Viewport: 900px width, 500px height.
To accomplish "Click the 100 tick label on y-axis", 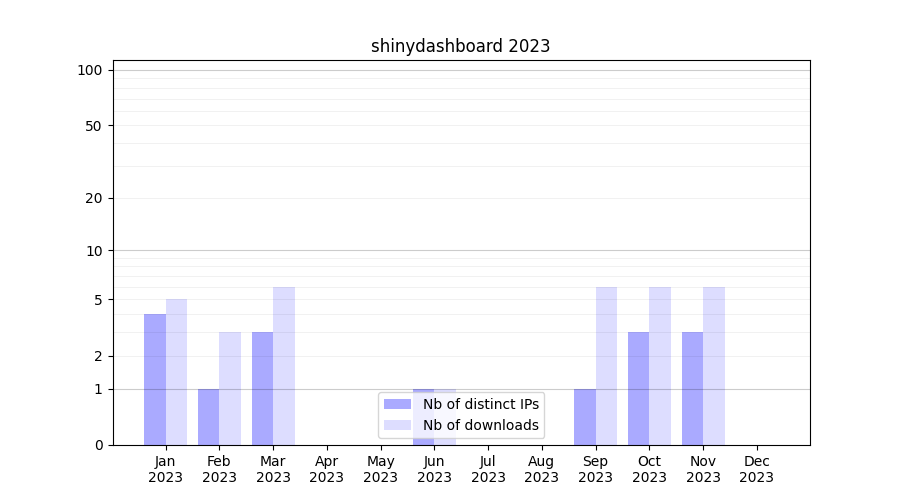I will [90, 70].
